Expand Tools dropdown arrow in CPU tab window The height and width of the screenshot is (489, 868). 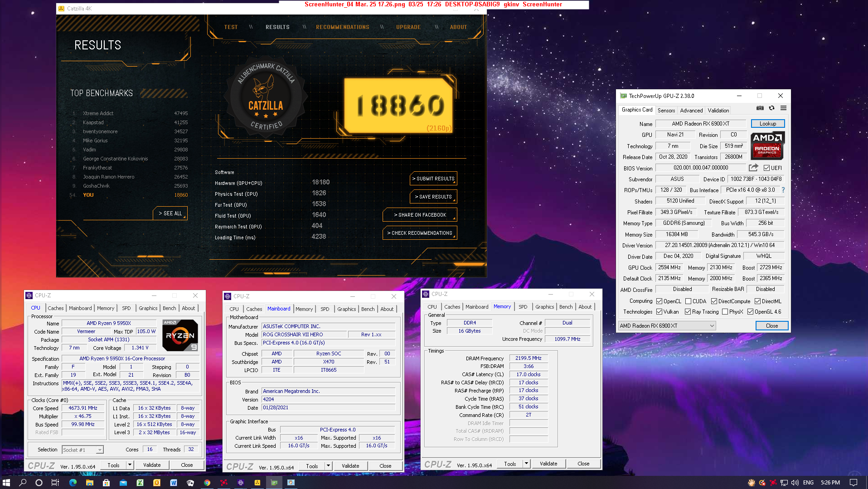[129, 465]
